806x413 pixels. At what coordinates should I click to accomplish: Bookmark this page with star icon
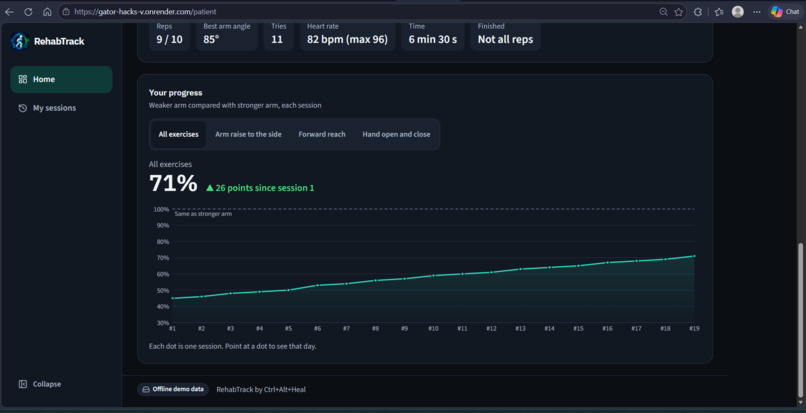[x=679, y=12]
